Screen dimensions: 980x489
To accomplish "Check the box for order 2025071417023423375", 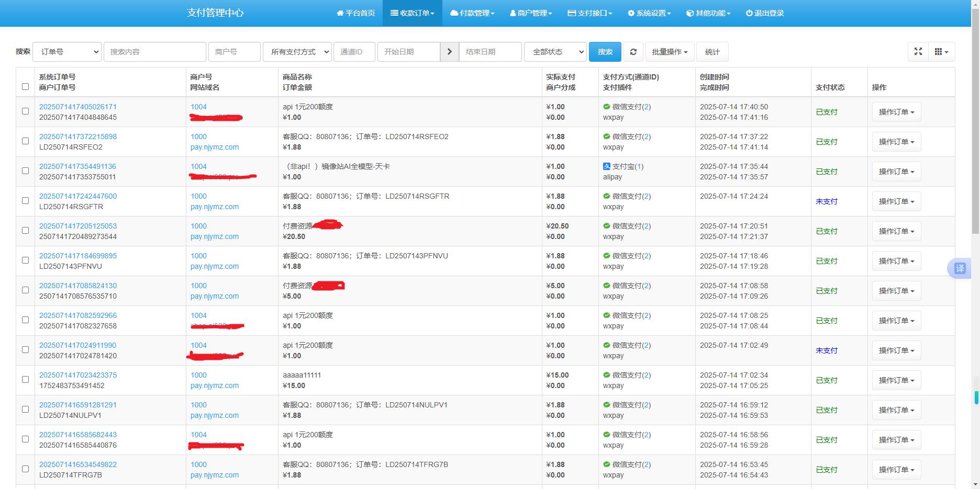I will click(25, 379).
